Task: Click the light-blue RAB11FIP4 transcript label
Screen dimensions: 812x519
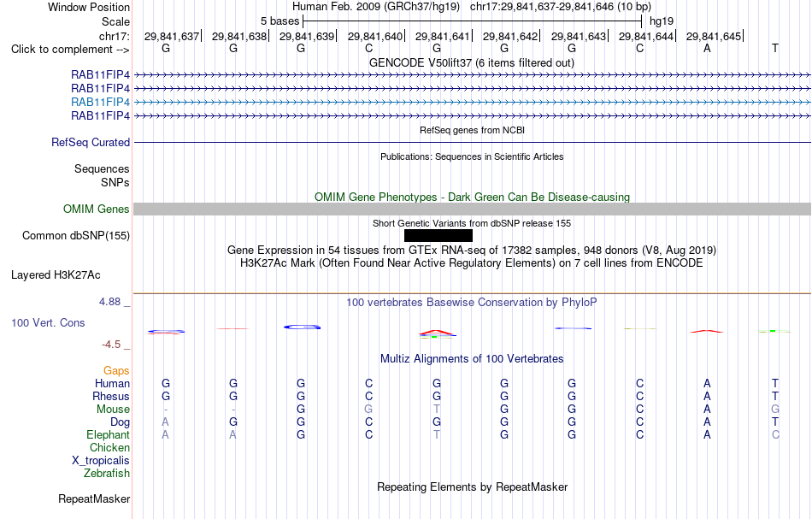Action: coord(101,102)
